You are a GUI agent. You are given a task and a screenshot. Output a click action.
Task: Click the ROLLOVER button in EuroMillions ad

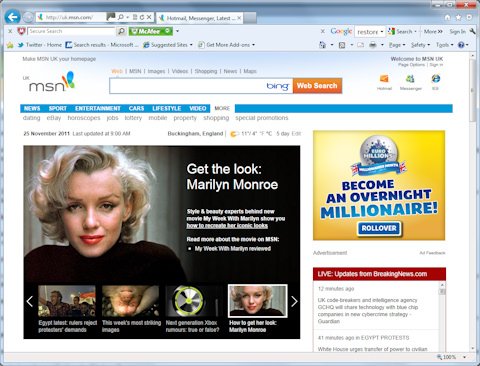coord(379,228)
